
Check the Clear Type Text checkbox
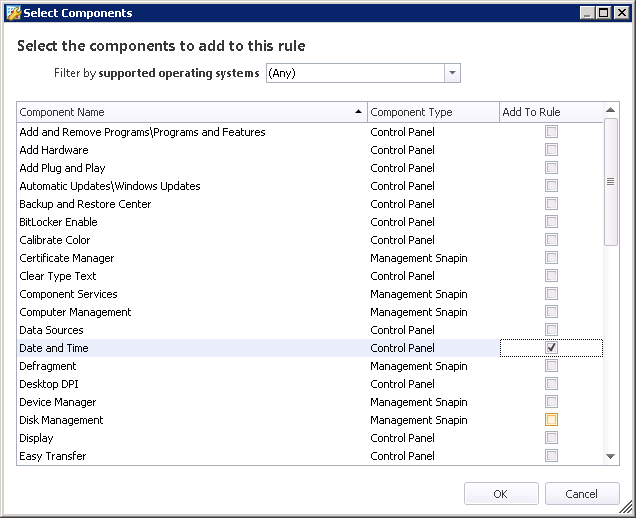click(551, 276)
